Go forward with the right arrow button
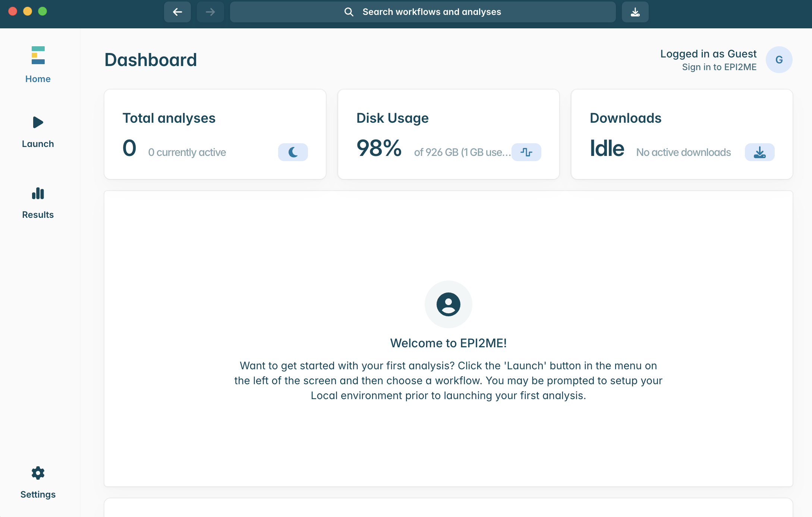812x517 pixels. click(210, 12)
